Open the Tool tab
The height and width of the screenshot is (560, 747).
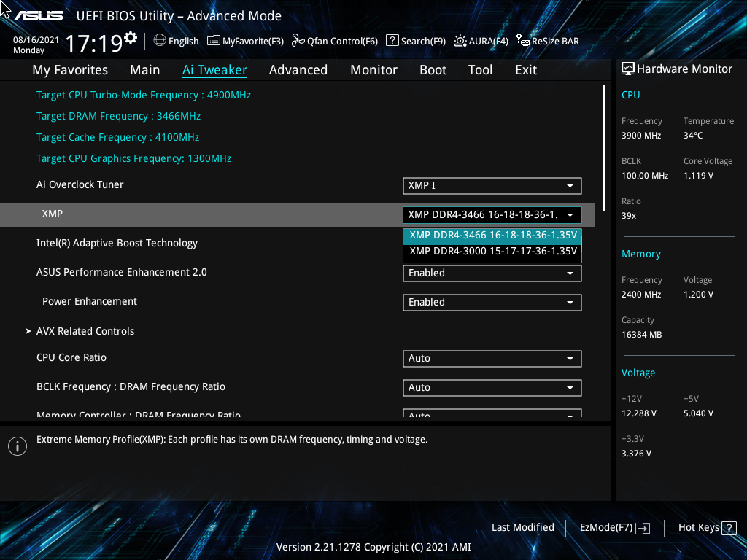[480, 70]
